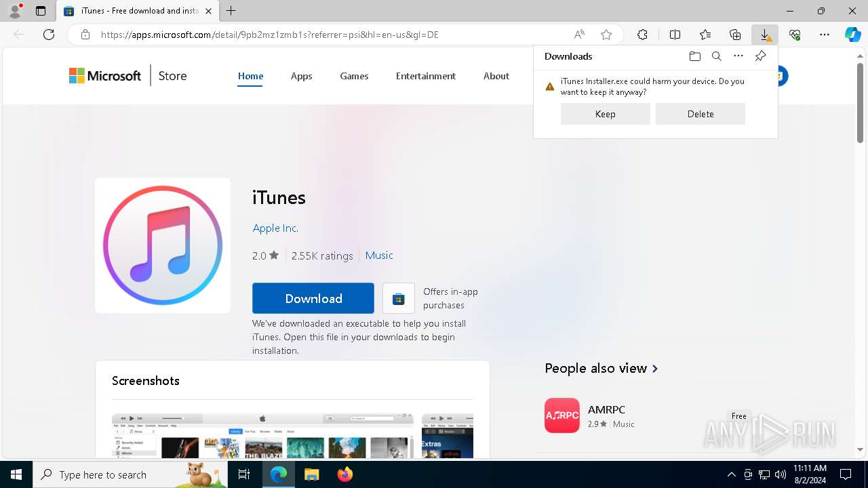Click the taskbar search box

[130, 474]
